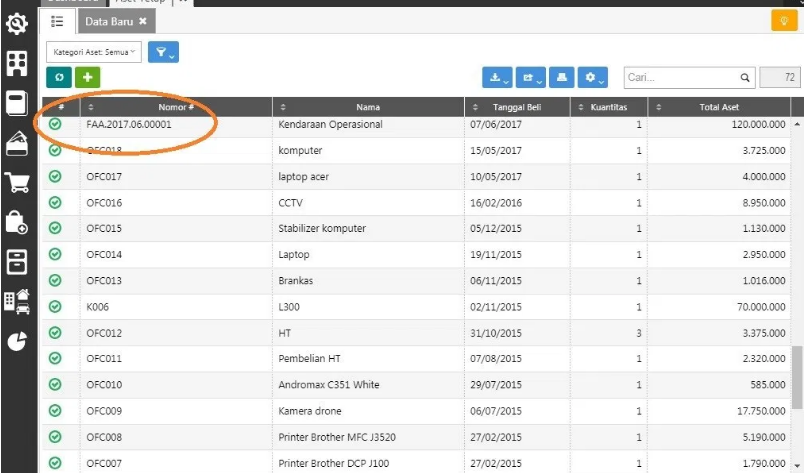Click status check icon for K006 row
Viewport: 805px width, 473px height.
pyautogui.click(x=55, y=307)
